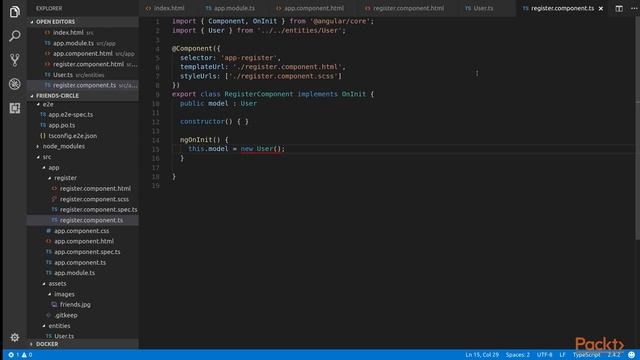Screen dimensions: 640x360
Task: Open app.component.spec.ts file
Action: coord(87,252)
